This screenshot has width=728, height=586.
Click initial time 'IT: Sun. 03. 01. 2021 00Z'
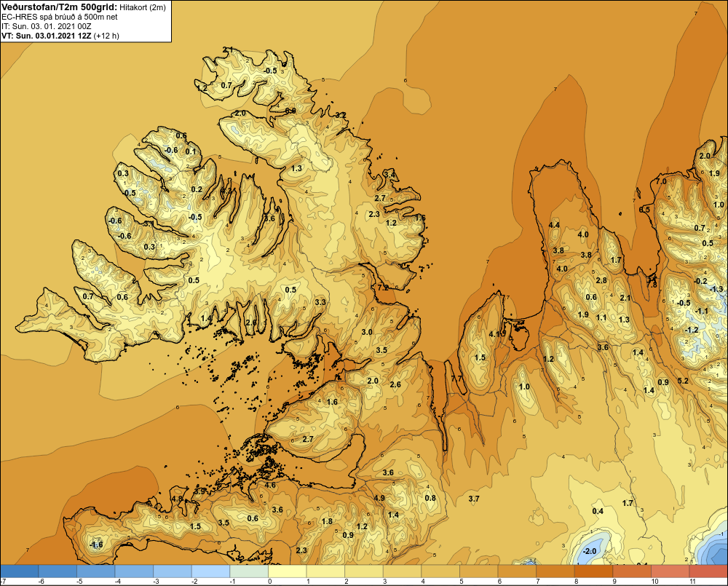pyautogui.click(x=47, y=26)
